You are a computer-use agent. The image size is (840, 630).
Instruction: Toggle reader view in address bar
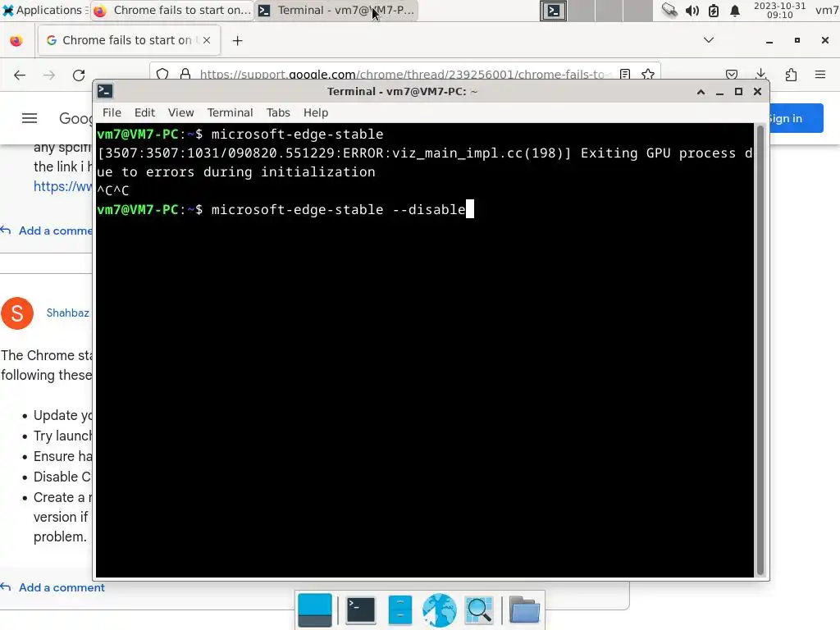point(624,74)
